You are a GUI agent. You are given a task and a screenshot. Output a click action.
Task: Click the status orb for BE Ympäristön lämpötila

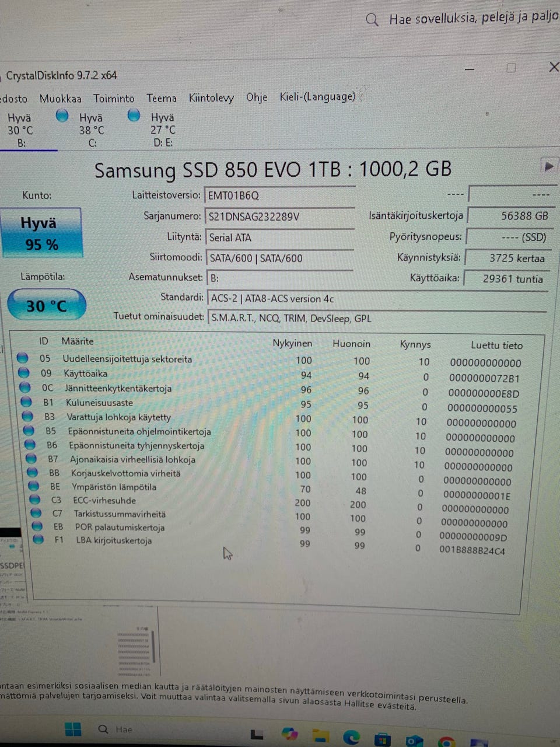tap(34, 486)
